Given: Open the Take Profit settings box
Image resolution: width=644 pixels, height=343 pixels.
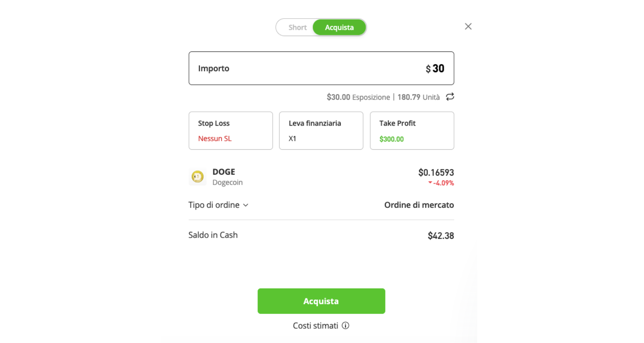Looking at the screenshot, I should (x=412, y=130).
